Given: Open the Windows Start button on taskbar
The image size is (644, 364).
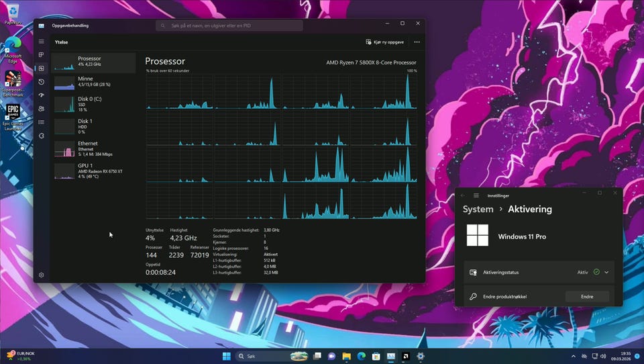Looking at the screenshot, I should point(226,356).
